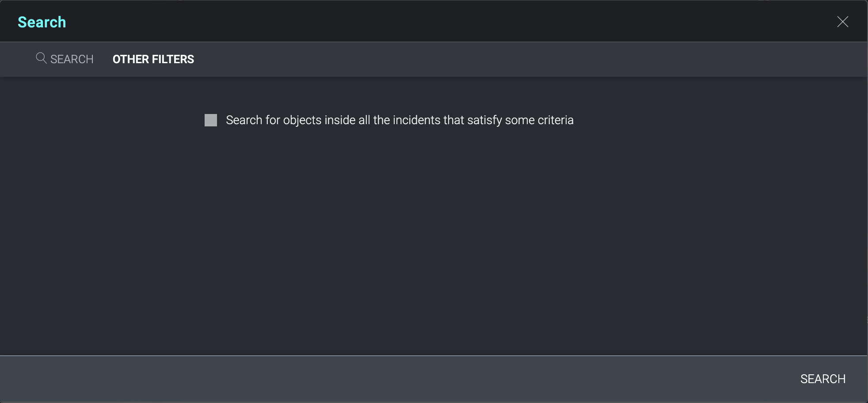Dismiss the Search dialog via the X

click(842, 22)
